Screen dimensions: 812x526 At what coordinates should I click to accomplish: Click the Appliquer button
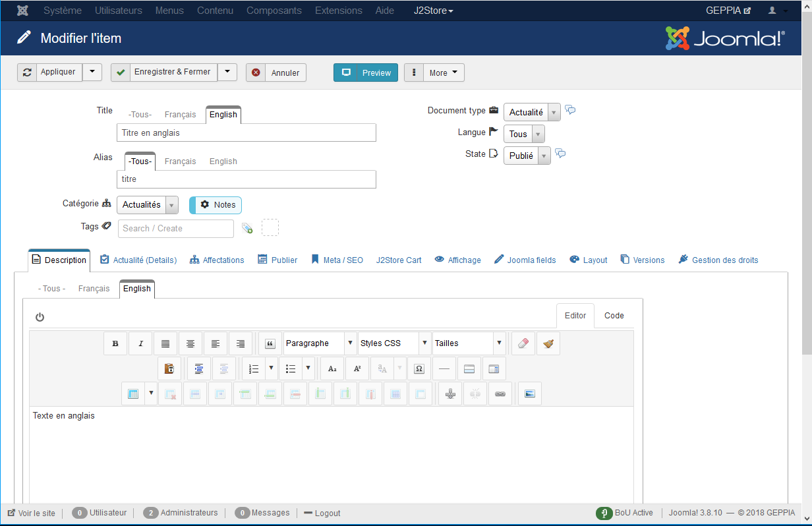[49, 72]
